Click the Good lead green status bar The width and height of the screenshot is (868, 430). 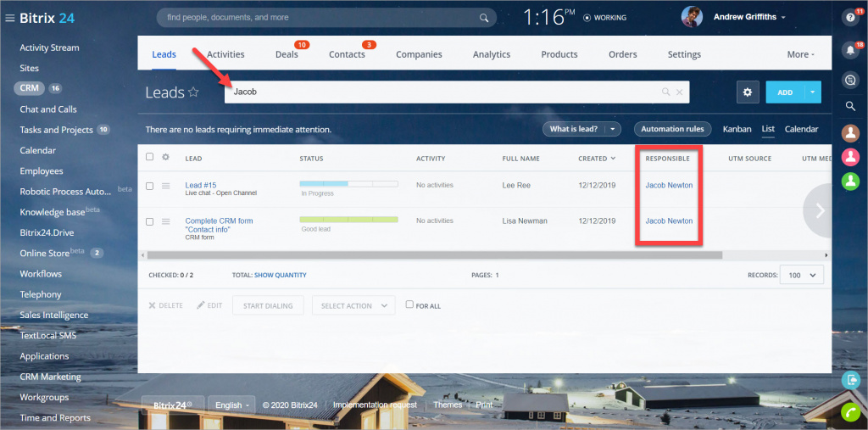[348, 220]
